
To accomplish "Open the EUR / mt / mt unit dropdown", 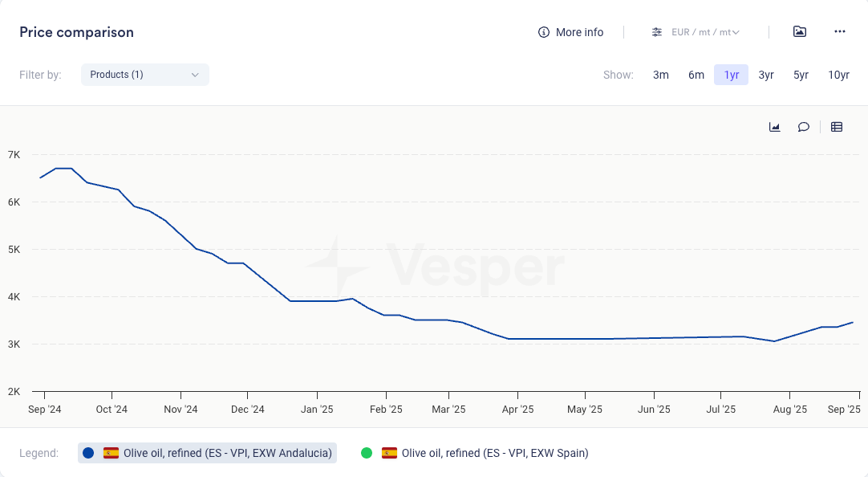I will (705, 32).
